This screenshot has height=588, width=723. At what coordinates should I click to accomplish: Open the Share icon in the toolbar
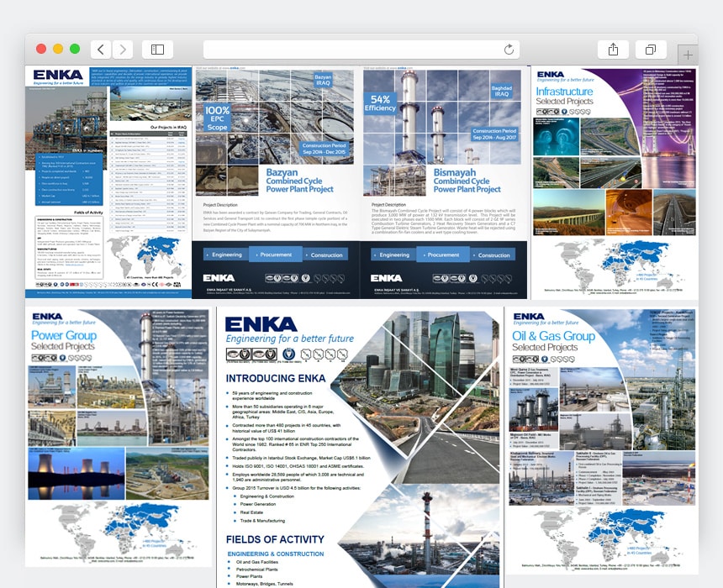tap(613, 50)
